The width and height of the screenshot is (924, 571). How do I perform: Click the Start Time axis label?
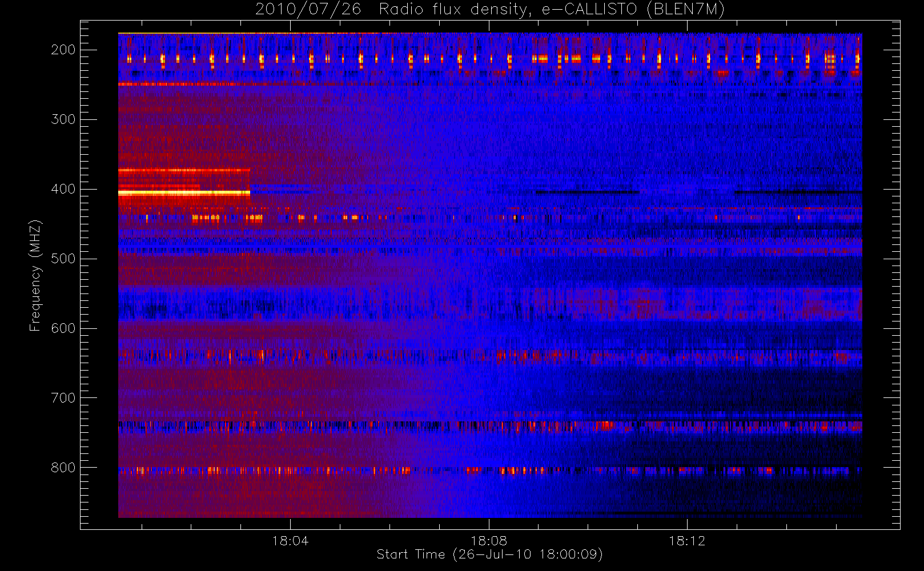tap(489, 554)
